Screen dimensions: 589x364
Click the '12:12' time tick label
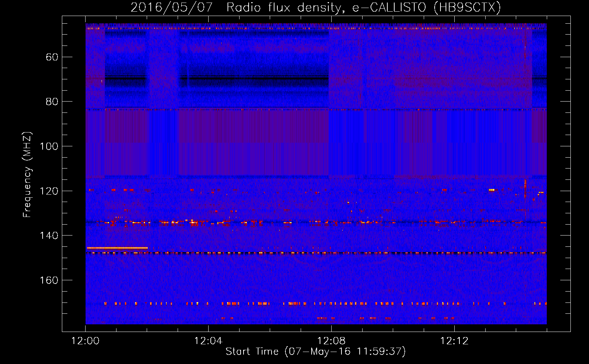454,341
